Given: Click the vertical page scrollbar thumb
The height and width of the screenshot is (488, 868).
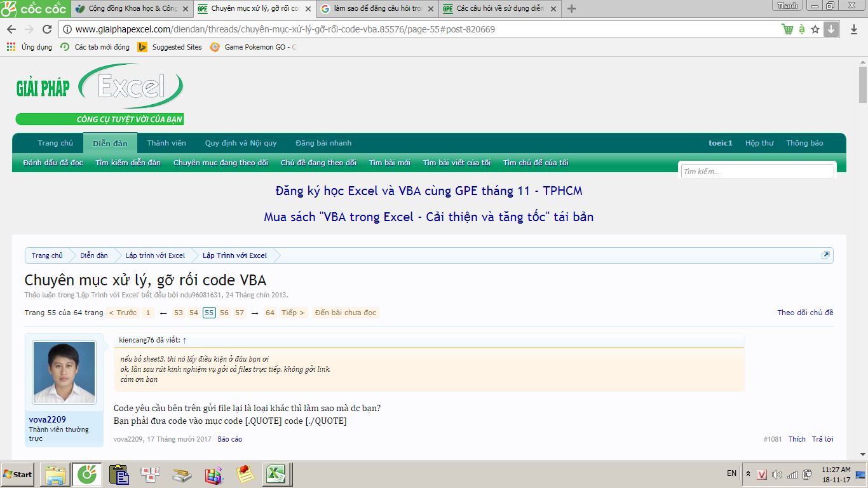Looking at the screenshot, I should coord(863,83).
